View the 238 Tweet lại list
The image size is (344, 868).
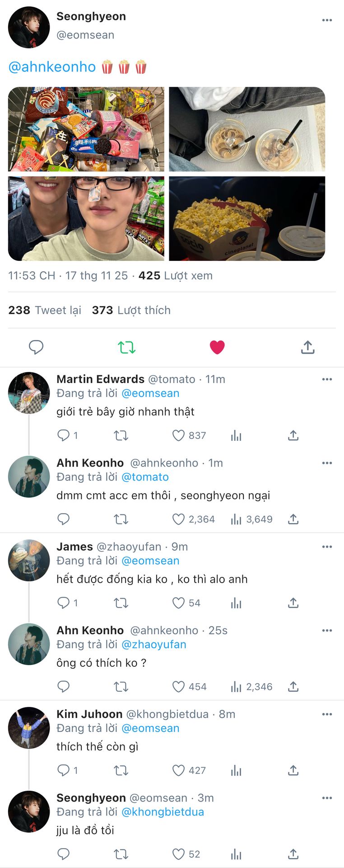(45, 310)
